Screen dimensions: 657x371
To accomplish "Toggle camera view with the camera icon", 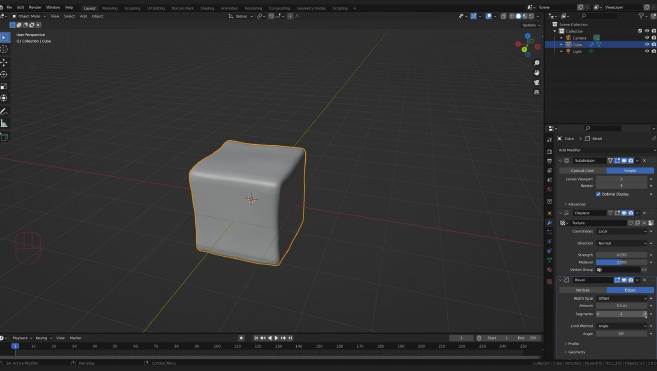I will (x=537, y=82).
